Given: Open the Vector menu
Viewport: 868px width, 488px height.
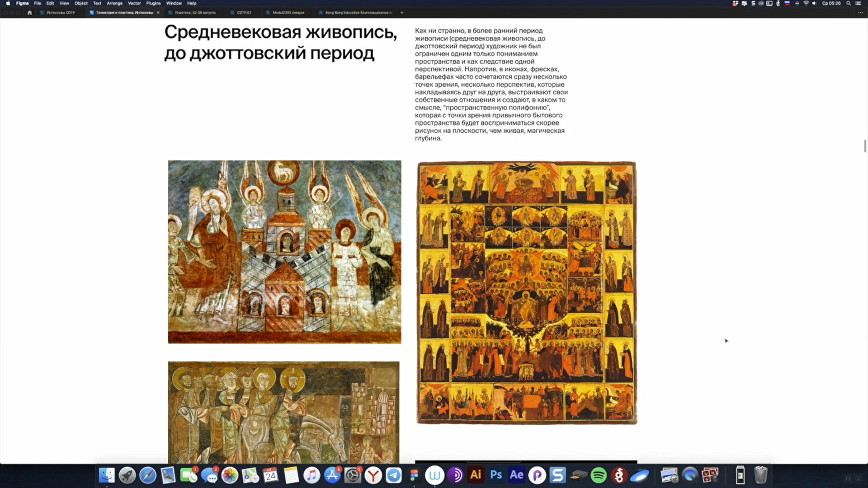Looking at the screenshot, I should [134, 3].
